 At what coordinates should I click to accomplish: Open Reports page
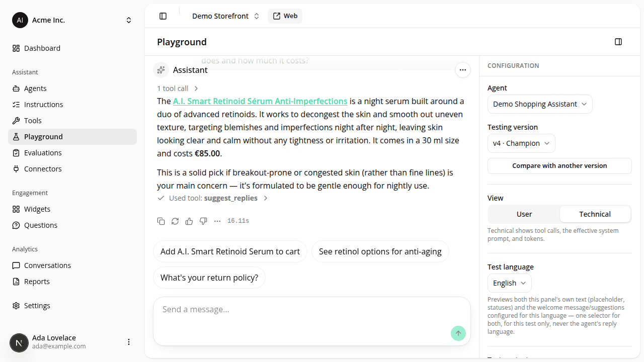[72, 282]
